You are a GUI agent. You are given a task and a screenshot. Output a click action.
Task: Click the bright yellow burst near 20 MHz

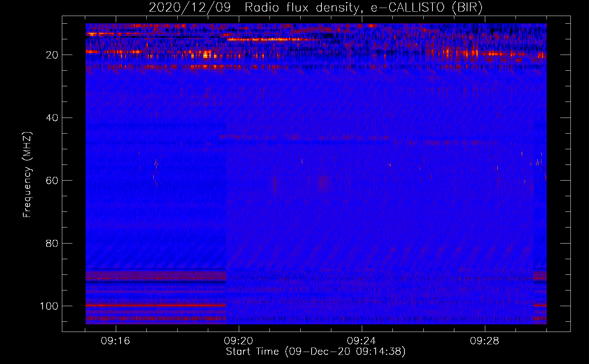click(207, 55)
